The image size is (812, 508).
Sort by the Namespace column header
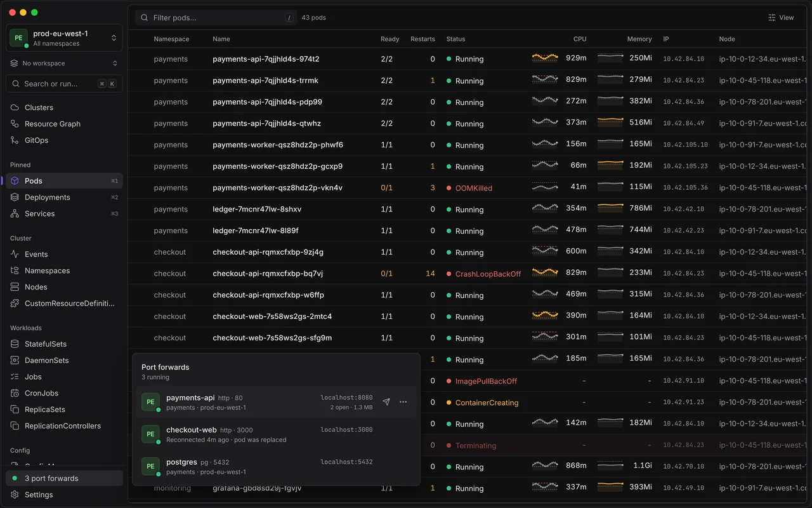[x=171, y=39]
